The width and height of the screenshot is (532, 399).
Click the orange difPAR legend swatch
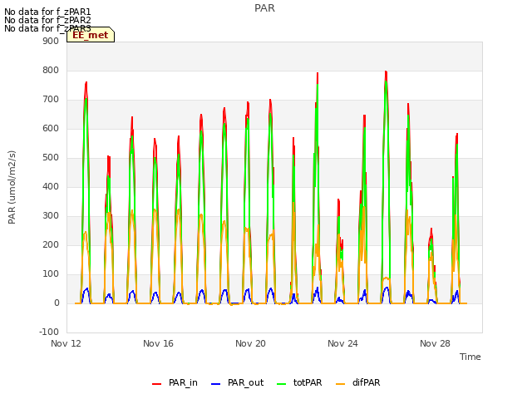point(340,384)
